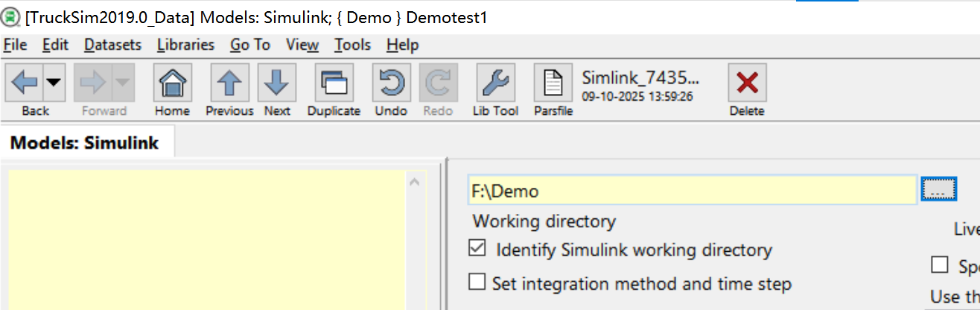Screen dimensions: 980x310
Task: Click the Simlink_7435... dataset name text
Action: (x=641, y=77)
